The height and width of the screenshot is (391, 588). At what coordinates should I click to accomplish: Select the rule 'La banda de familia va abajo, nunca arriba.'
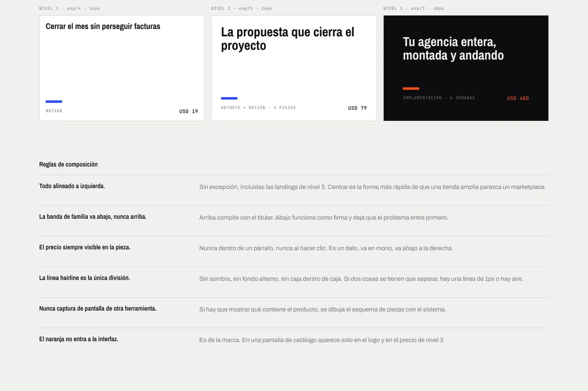coord(93,217)
